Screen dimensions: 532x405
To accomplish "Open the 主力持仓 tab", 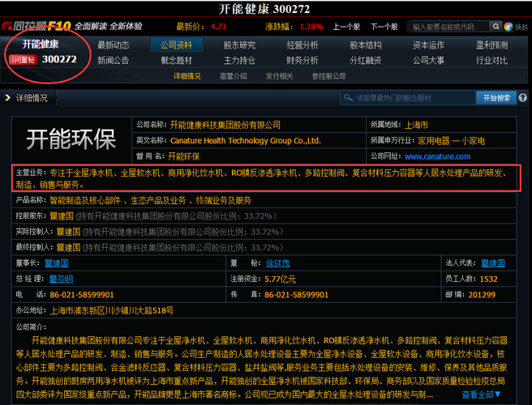I will click(239, 60).
